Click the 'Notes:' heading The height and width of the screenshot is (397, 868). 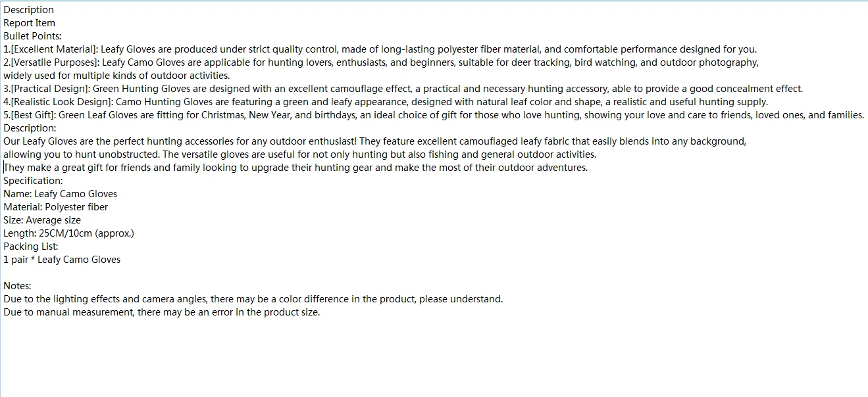(x=17, y=286)
